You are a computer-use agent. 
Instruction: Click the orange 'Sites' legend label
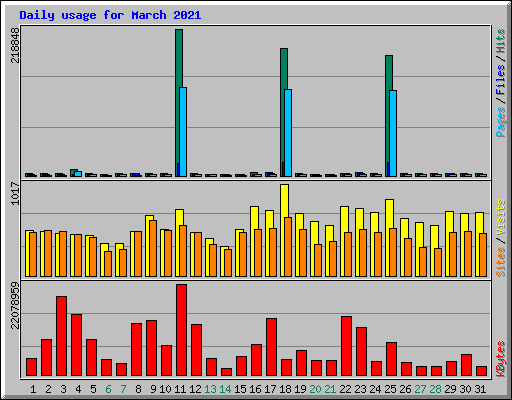pyautogui.click(x=501, y=262)
